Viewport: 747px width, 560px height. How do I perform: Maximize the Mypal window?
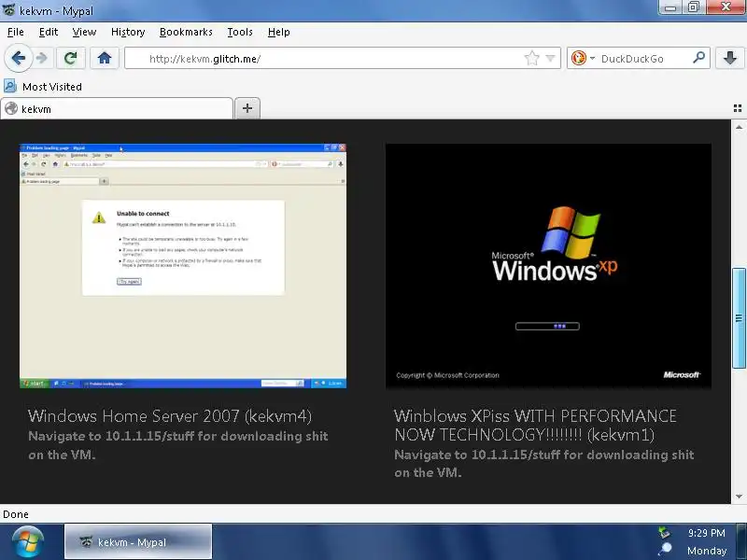point(694,7)
